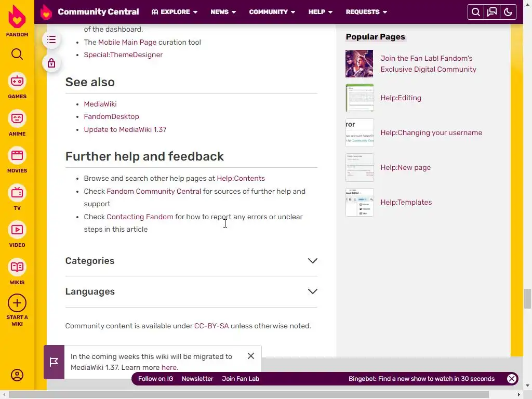Open the Contacting Fandom link
Viewport: 532px width, 399px height.
pos(140,217)
